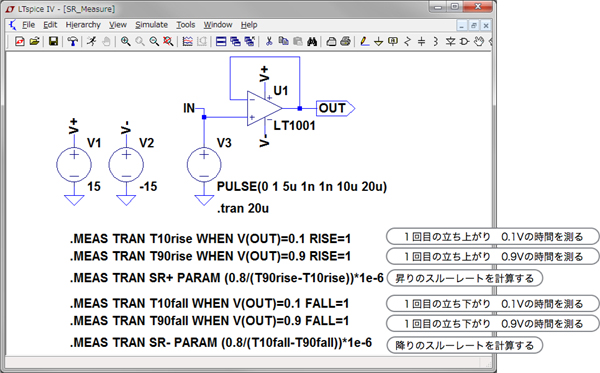The image size is (600, 373).
Task: Select the Capacitor component tool
Action: click(421, 41)
